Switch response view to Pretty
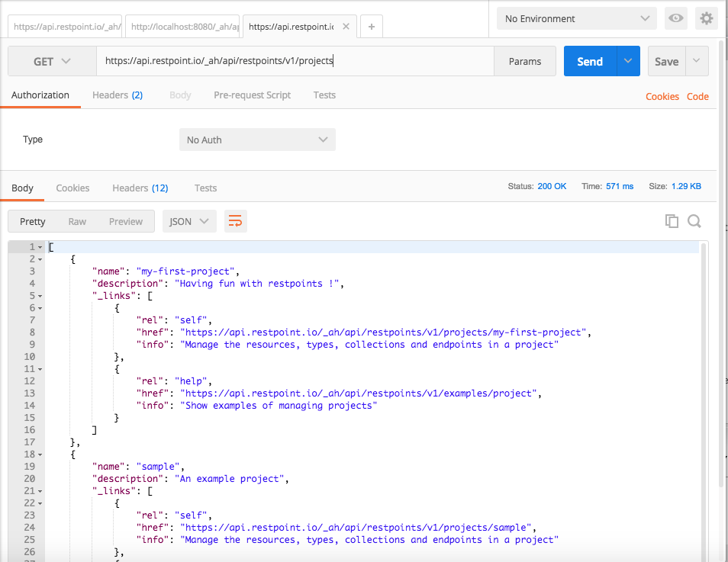The image size is (728, 562). coord(33,221)
